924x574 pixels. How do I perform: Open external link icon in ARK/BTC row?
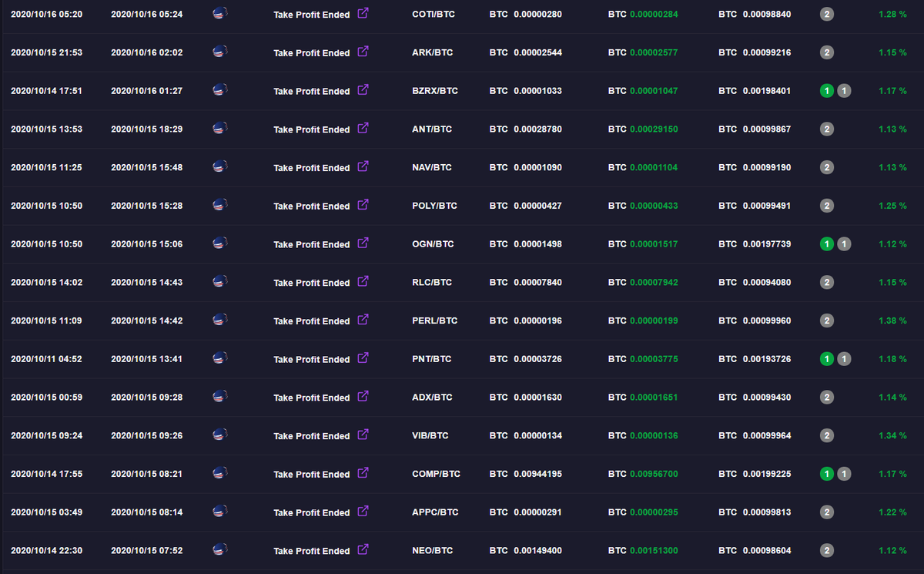363,52
